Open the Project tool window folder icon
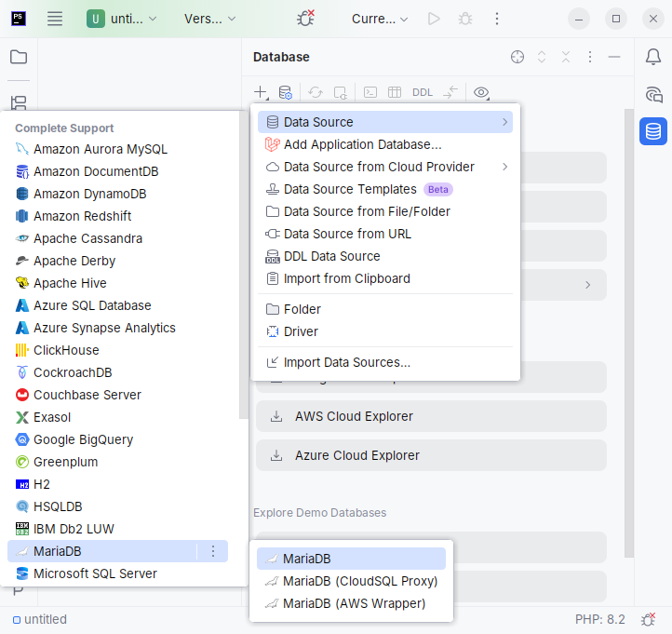This screenshot has height=634, width=672. coord(19,57)
